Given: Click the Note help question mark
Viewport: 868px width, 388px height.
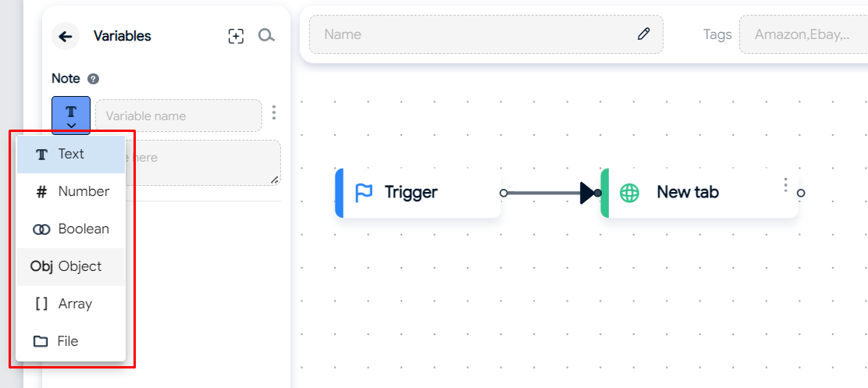Looking at the screenshot, I should (93, 79).
